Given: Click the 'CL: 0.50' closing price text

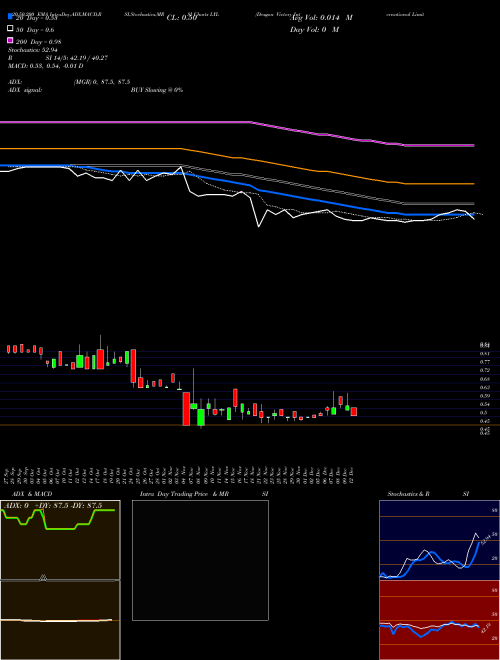Looking at the screenshot, I should click(182, 18).
